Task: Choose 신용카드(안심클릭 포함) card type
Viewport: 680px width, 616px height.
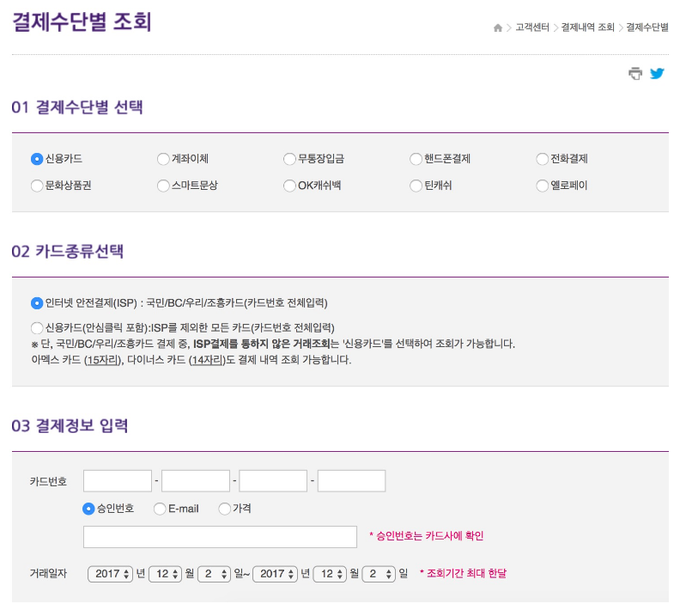Action: (x=37, y=328)
